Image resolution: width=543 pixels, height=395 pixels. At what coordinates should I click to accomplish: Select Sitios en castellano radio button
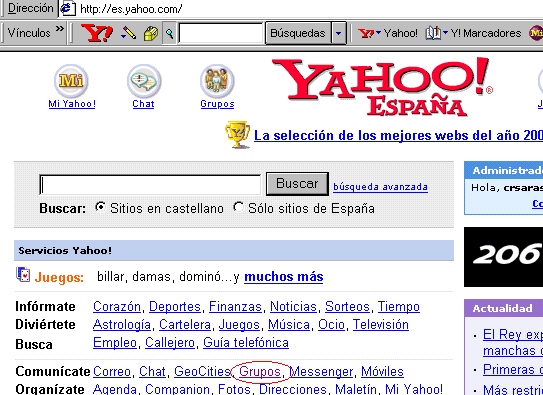tap(100, 207)
